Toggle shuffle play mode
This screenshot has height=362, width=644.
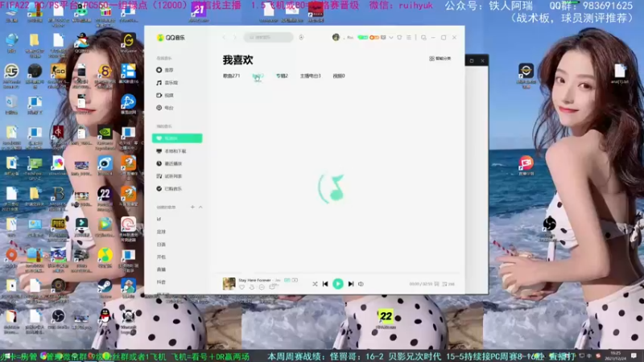[x=315, y=284]
